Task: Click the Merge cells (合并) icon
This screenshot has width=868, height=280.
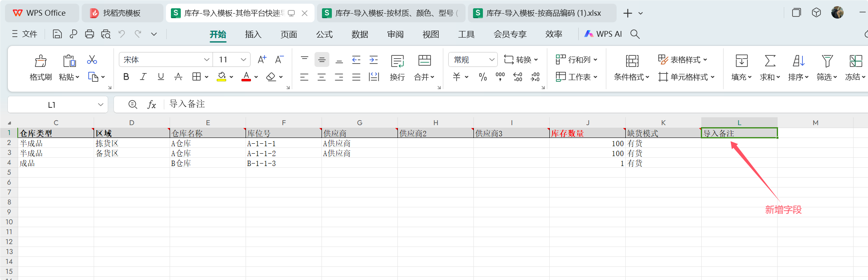Action: tap(425, 61)
